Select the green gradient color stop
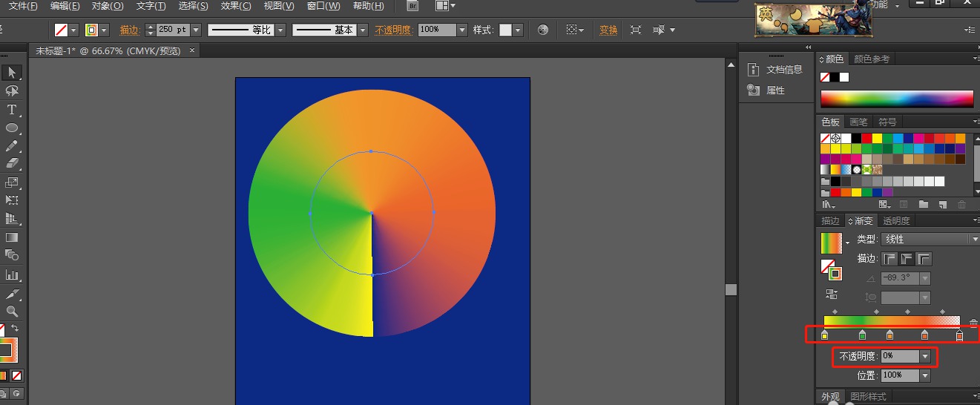This screenshot has width=980, height=405. 862,336
